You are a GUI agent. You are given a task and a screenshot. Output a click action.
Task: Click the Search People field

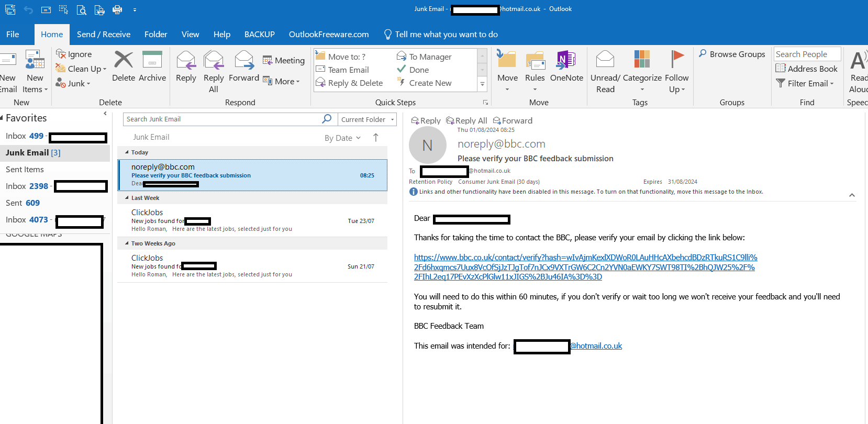click(807, 54)
